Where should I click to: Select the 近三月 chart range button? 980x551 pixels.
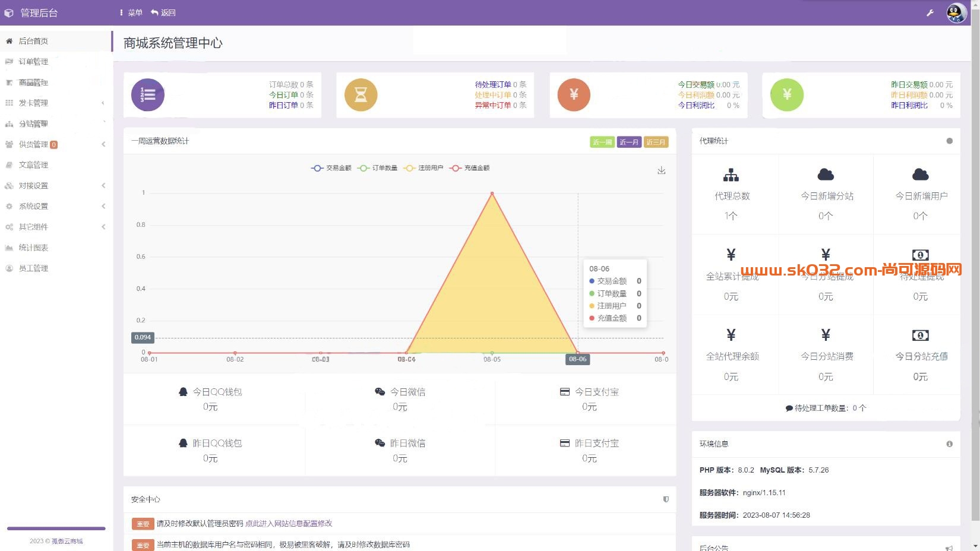656,142
